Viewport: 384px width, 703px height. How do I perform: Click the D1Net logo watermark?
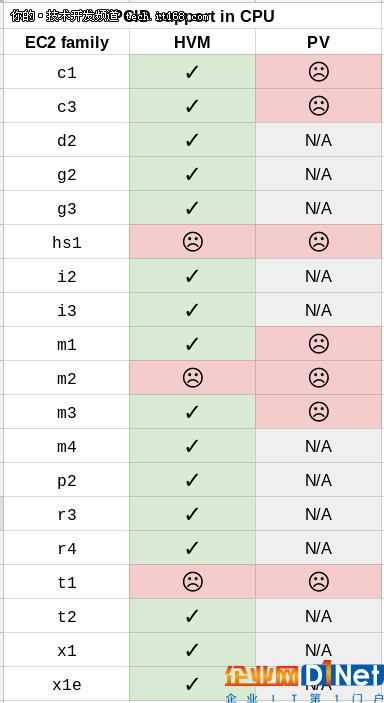304,681
